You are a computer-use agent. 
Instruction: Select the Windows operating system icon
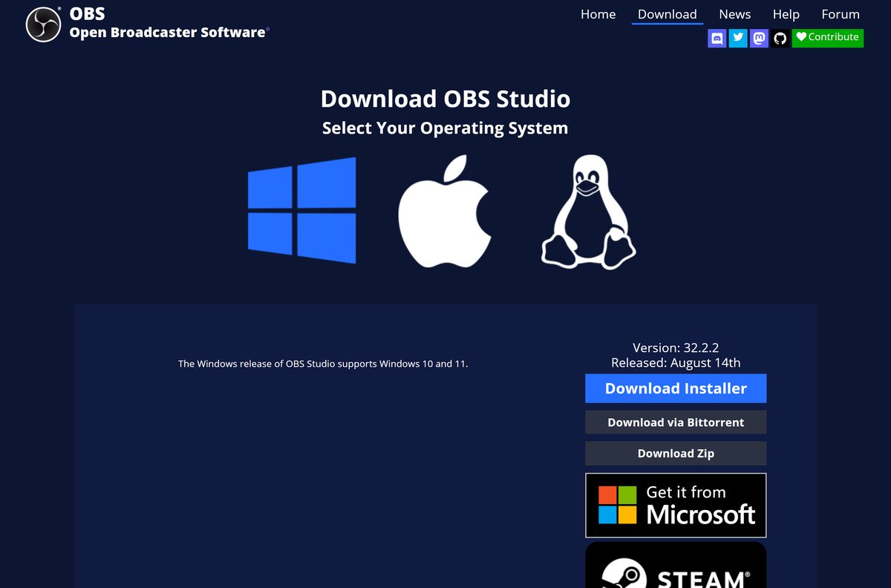pos(301,210)
